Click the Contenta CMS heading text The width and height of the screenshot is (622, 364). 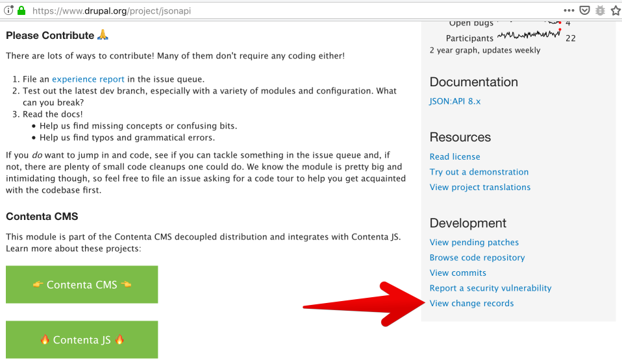coord(42,217)
